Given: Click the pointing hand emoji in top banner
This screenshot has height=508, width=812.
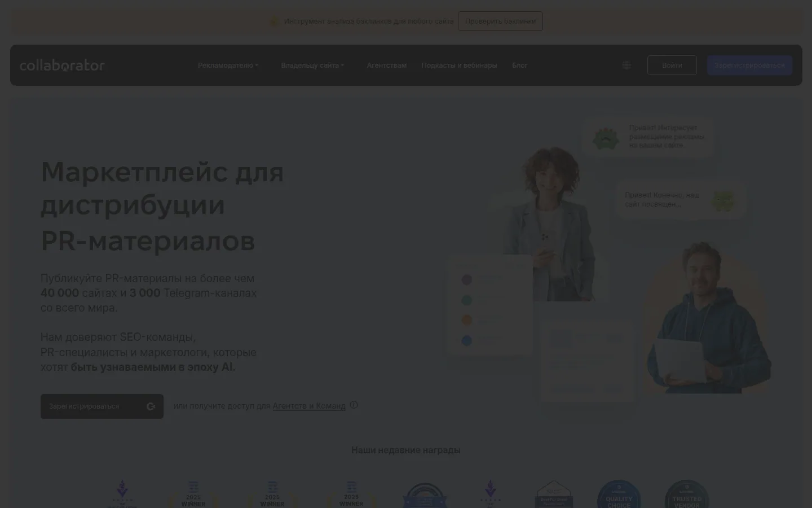Looking at the screenshot, I should (x=275, y=21).
